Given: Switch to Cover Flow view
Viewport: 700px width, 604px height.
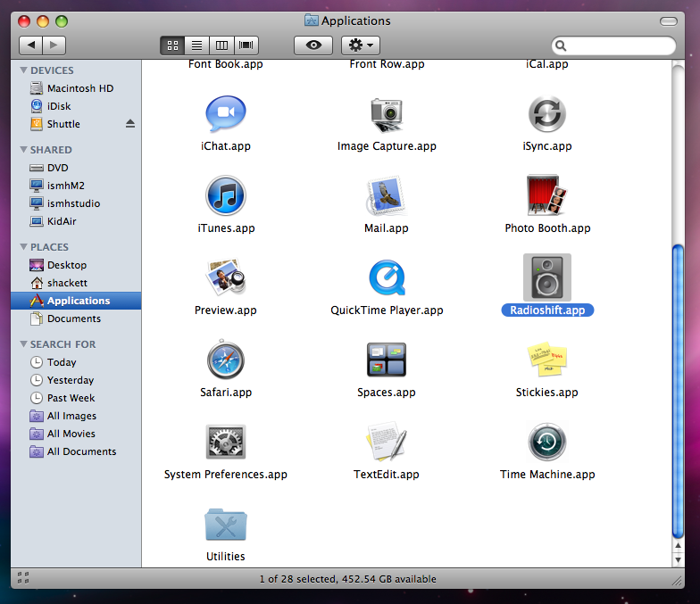Looking at the screenshot, I should (x=246, y=45).
